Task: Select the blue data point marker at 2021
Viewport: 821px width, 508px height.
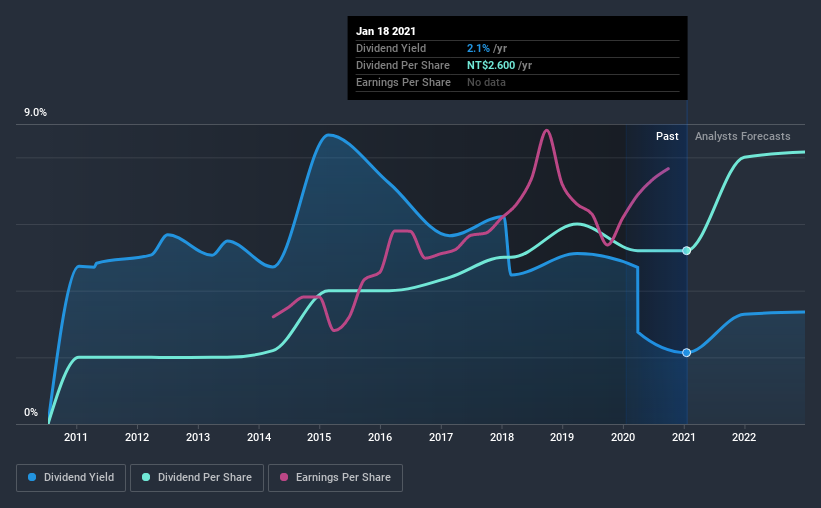Action: coord(686,353)
